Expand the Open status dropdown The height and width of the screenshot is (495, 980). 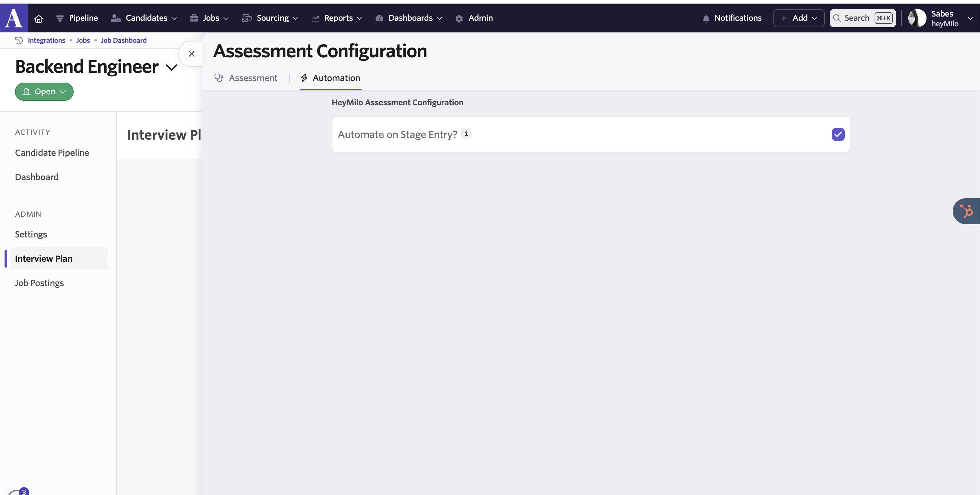tap(44, 92)
